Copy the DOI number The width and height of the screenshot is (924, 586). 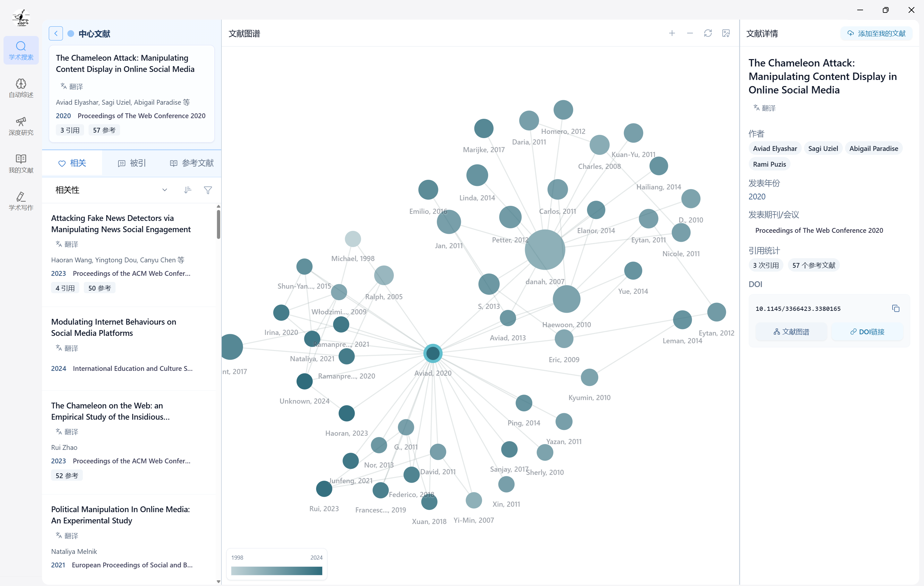pos(896,308)
